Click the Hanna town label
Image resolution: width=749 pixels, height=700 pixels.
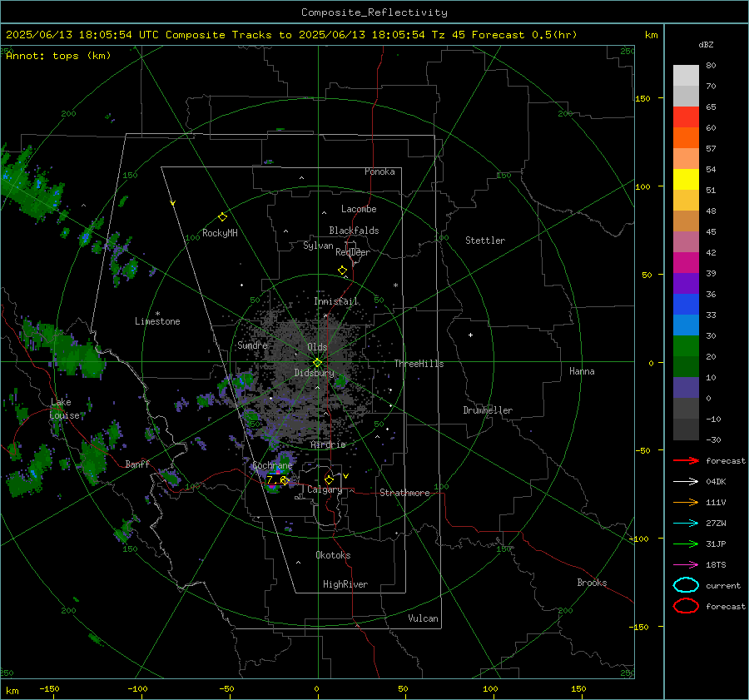[x=582, y=370]
